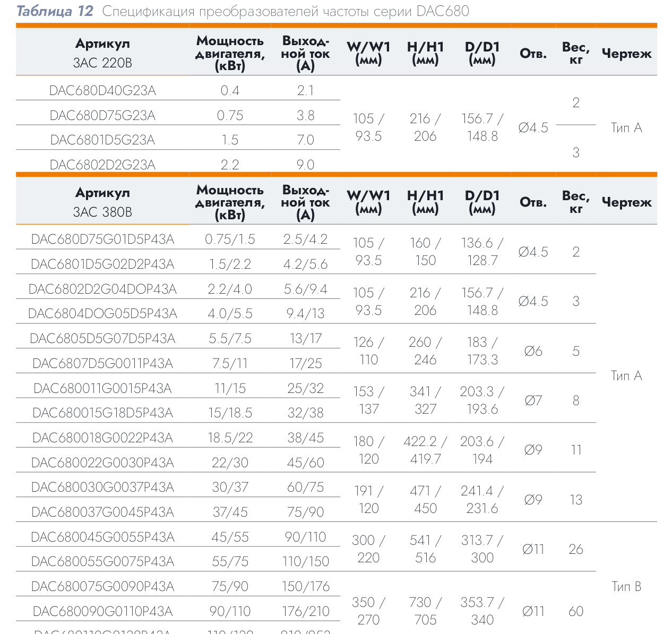The image size is (672, 634).
Task: Click the '300 / 220' width cell
Action: [368, 549]
